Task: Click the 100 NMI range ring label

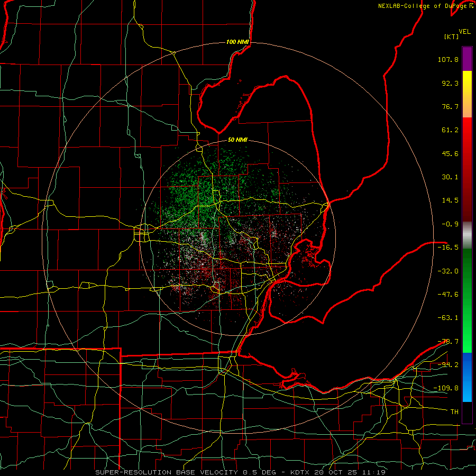Action: (x=237, y=42)
